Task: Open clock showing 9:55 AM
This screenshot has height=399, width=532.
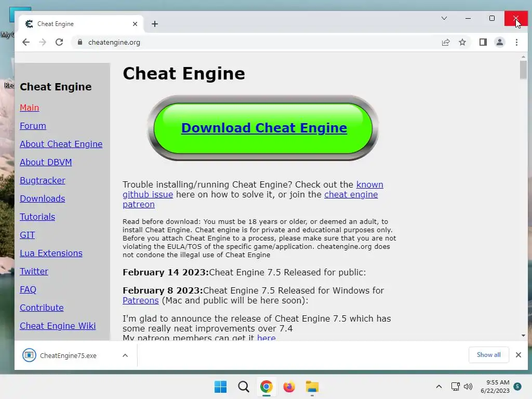Action: [x=495, y=387]
